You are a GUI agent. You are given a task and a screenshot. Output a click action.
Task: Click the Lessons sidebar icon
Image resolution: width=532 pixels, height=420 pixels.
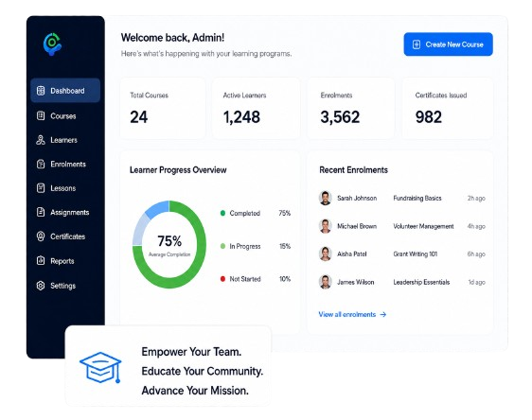[x=41, y=188]
